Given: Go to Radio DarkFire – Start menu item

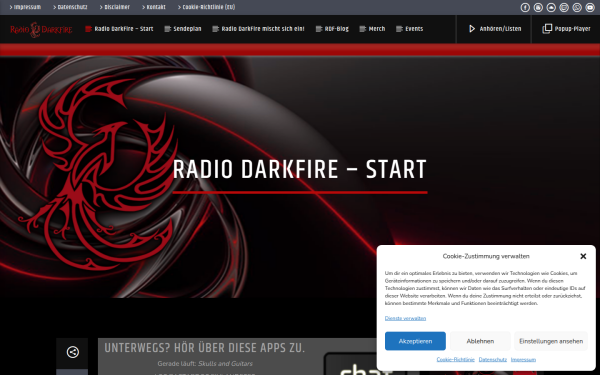Looking at the screenshot, I should coord(119,29).
